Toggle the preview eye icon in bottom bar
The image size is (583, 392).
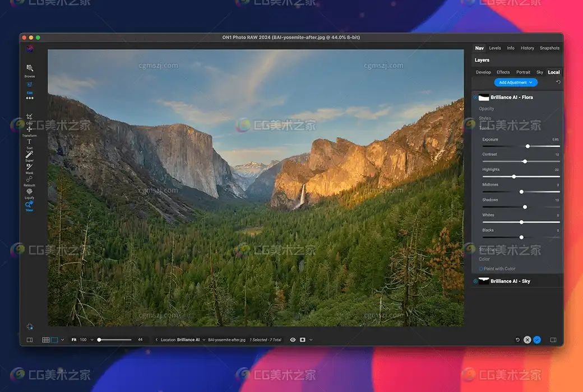click(292, 340)
